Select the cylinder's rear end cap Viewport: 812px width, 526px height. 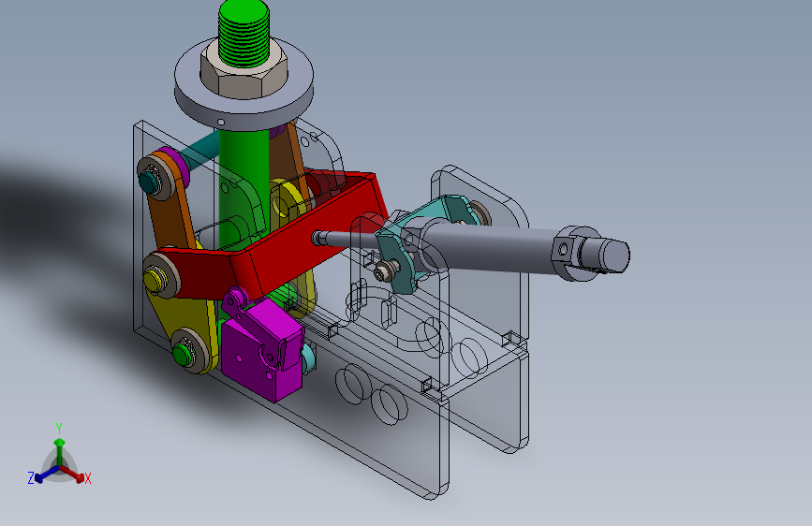(x=590, y=254)
